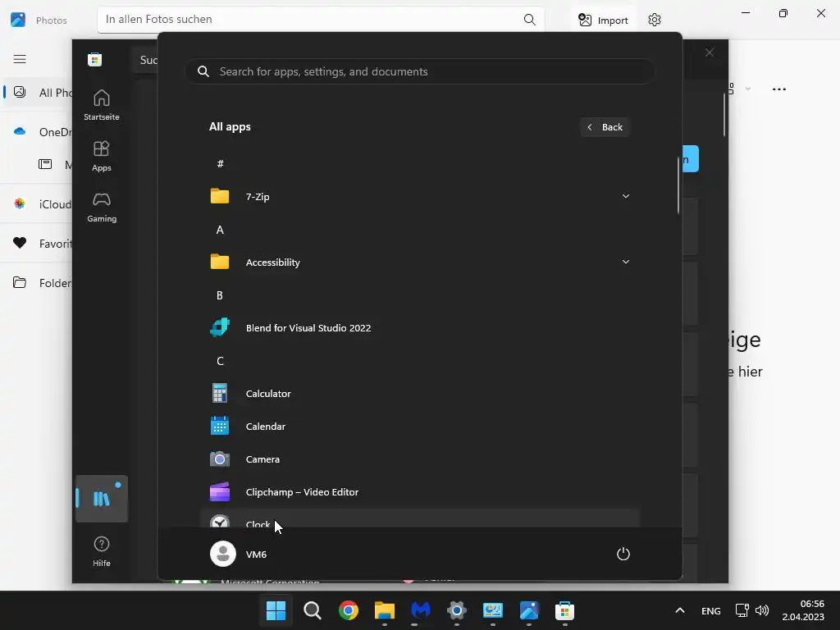
Task: Launch the Camera app
Action: pyautogui.click(x=419, y=459)
